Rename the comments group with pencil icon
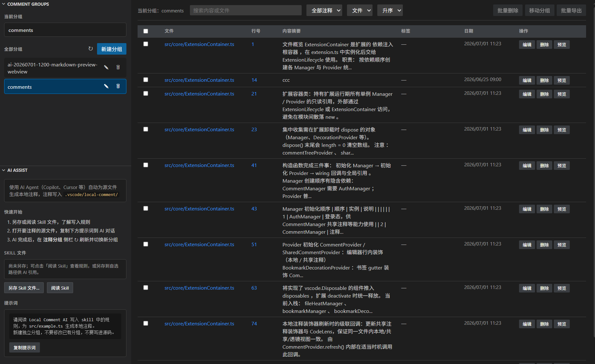 (106, 86)
